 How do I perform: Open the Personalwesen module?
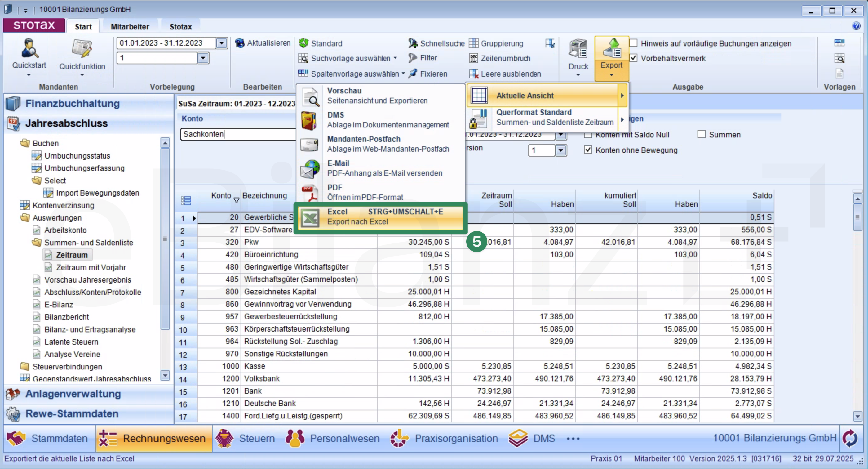click(332, 438)
